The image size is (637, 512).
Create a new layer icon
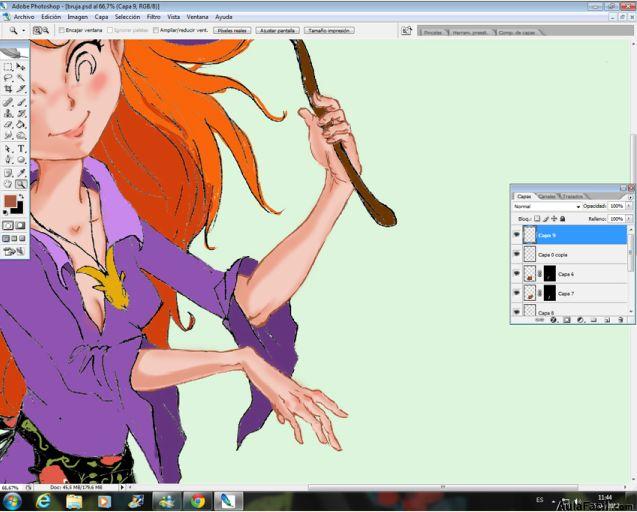click(x=607, y=320)
